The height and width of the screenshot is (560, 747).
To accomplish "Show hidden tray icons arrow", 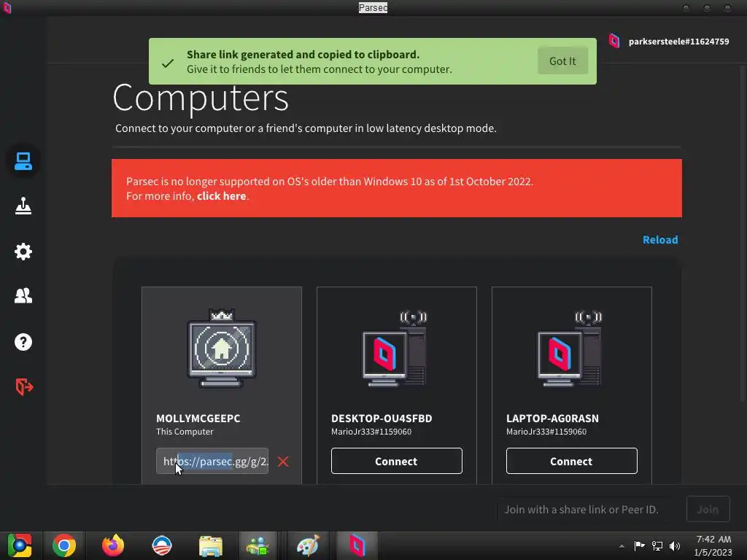I will [622, 546].
